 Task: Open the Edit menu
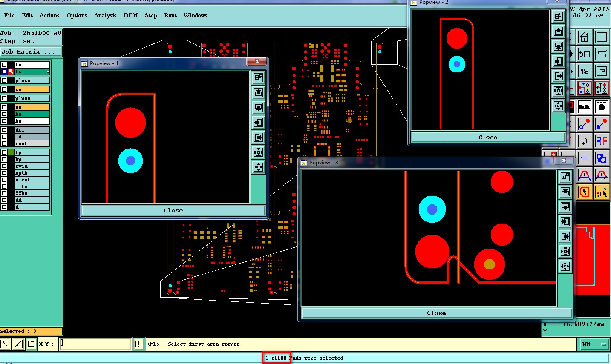click(27, 15)
